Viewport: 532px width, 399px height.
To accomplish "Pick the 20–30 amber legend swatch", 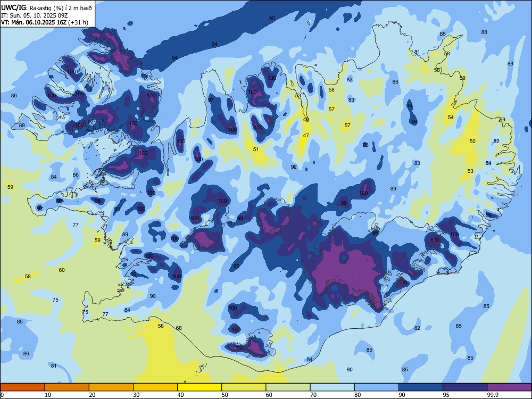I will (x=111, y=387).
